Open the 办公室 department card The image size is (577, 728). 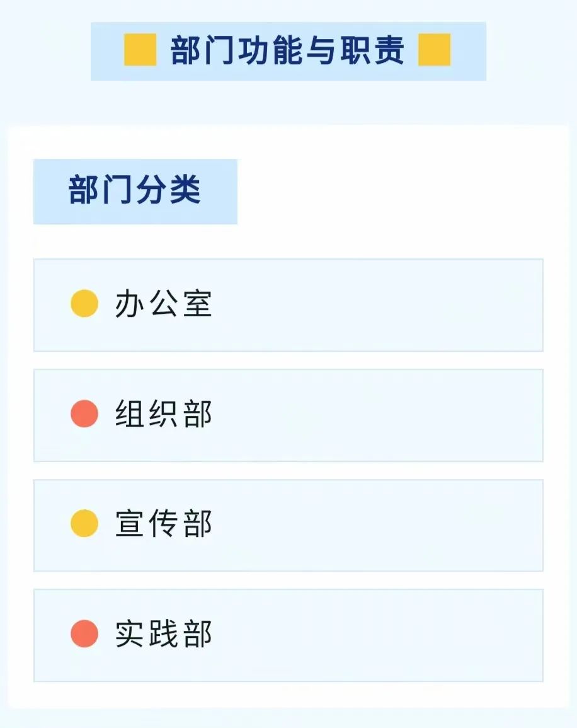pos(288,305)
